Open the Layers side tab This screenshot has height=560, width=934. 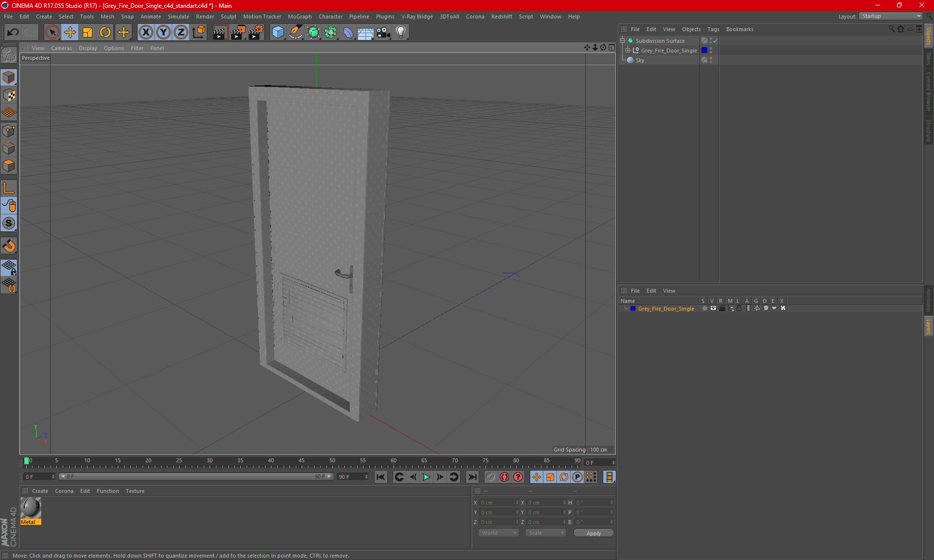[928, 326]
